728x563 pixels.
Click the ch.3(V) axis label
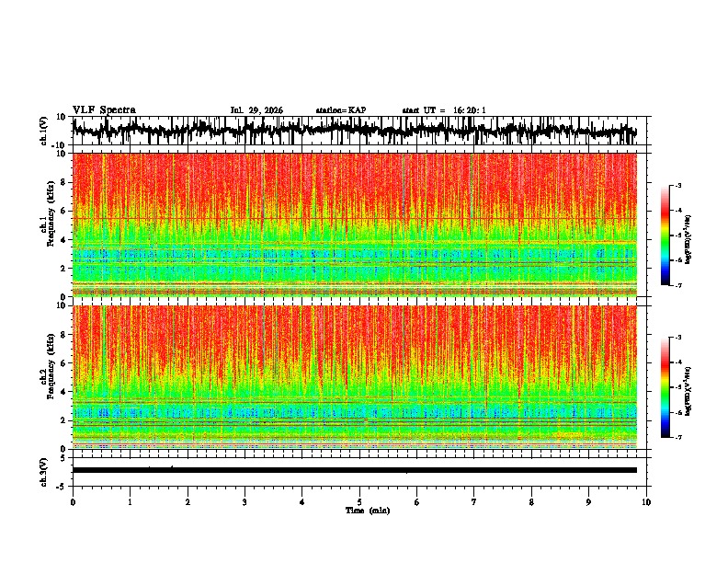click(44, 472)
